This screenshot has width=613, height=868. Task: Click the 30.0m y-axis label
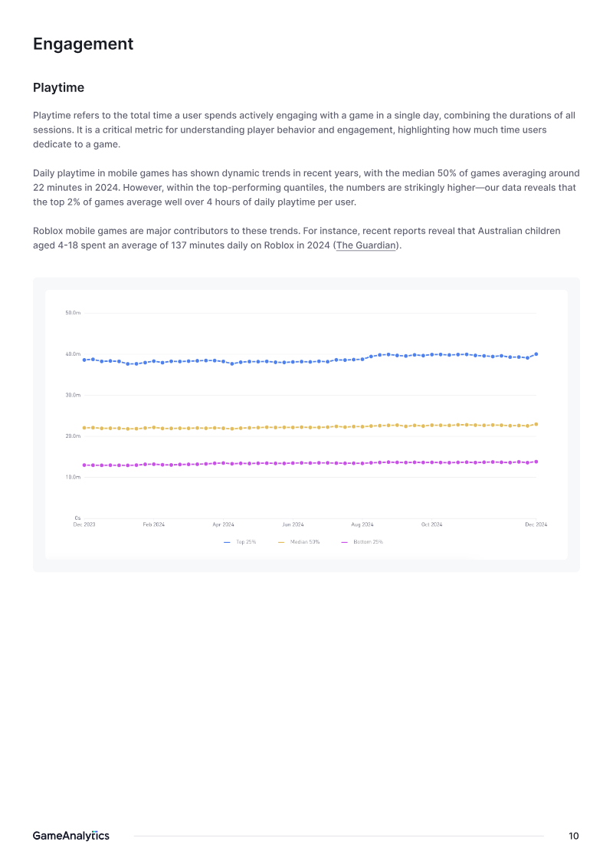pyautogui.click(x=73, y=395)
